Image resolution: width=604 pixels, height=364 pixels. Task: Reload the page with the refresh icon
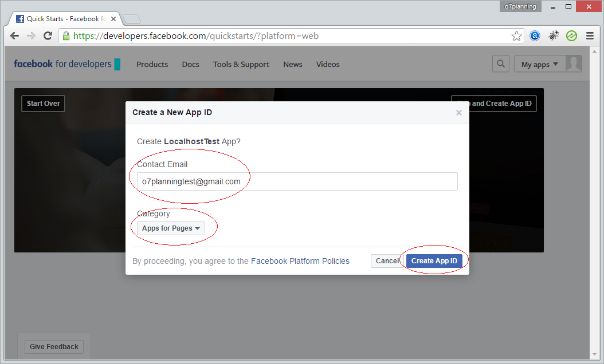(x=48, y=36)
